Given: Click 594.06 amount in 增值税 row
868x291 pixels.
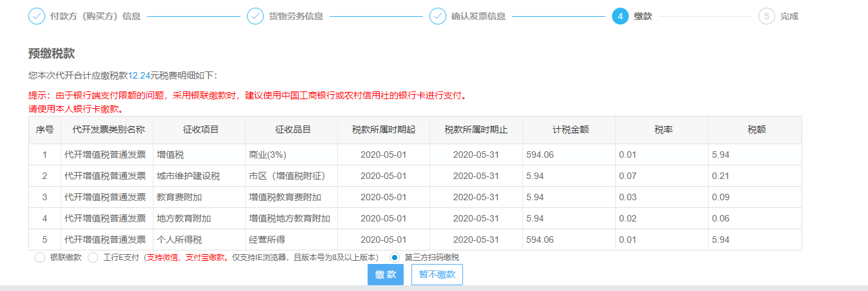Looking at the screenshot, I should pos(569,155).
